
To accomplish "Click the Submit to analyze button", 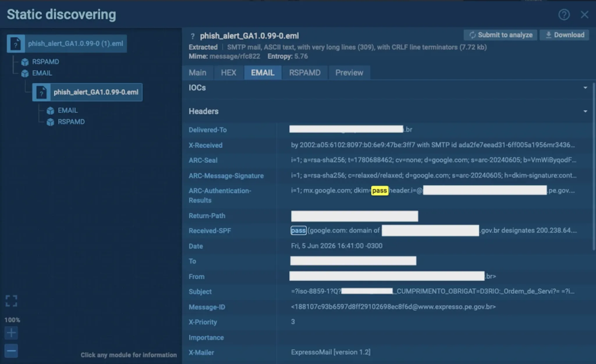I will pyautogui.click(x=500, y=35).
